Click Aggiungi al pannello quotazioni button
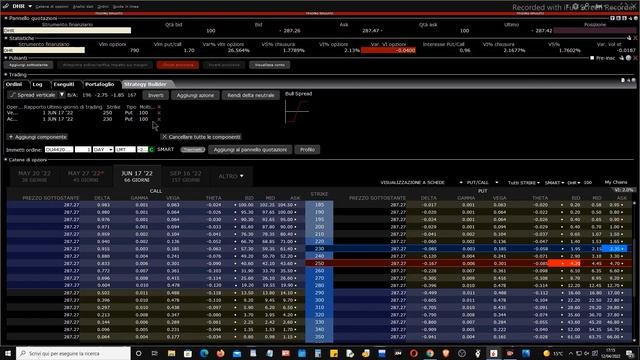Image resolution: width=640 pixels, height=360 pixels. tap(250, 150)
